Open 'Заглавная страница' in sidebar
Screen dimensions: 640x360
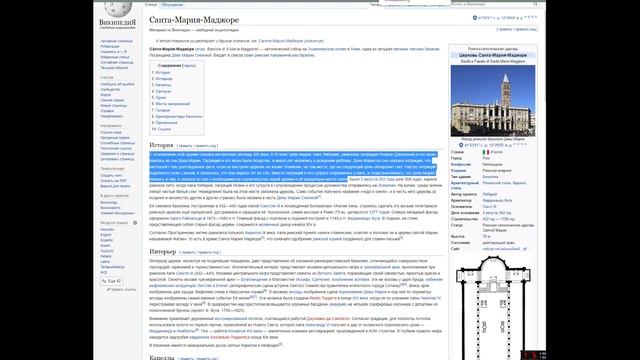116,41
